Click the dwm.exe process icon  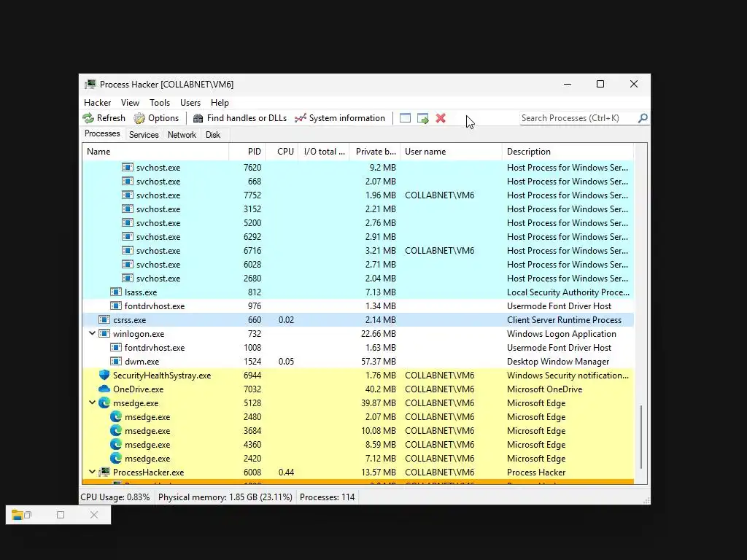(x=116, y=362)
